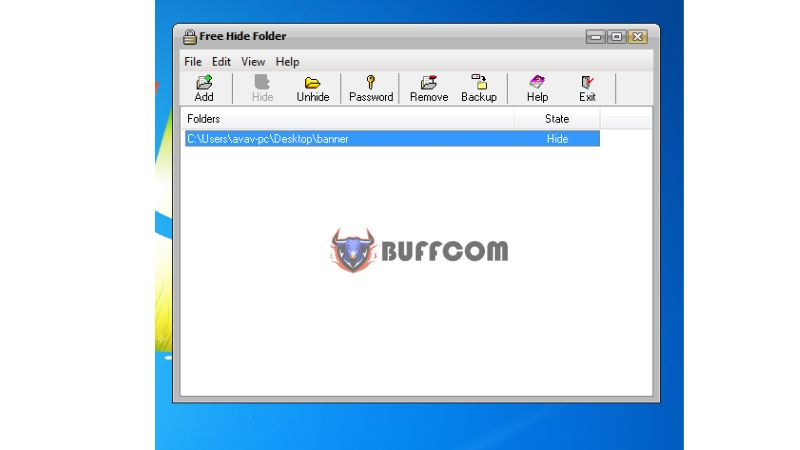This screenshot has width=800, height=450.
Task: Close the Free Hide Folder window
Action: 638,37
